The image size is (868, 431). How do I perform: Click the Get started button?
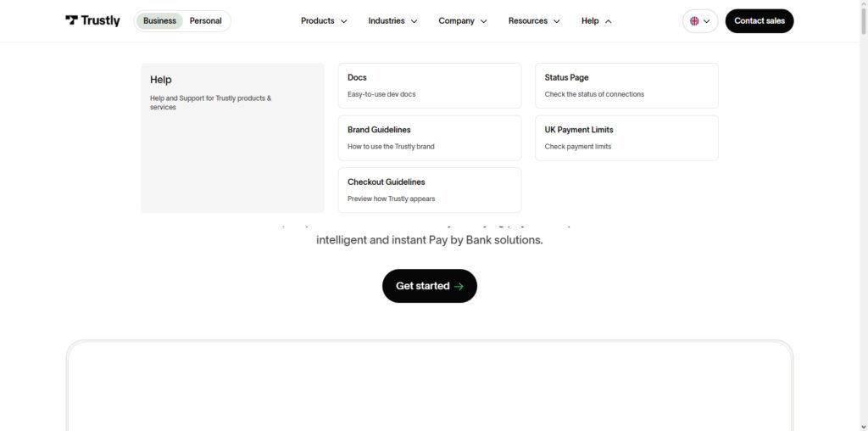430,286
